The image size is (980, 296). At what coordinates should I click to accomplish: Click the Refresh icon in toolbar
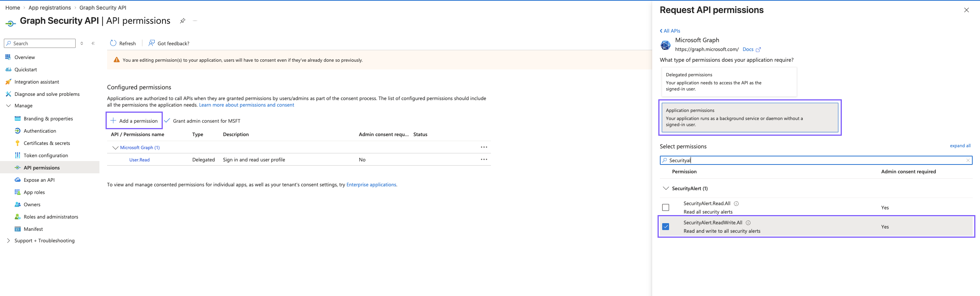(x=113, y=43)
